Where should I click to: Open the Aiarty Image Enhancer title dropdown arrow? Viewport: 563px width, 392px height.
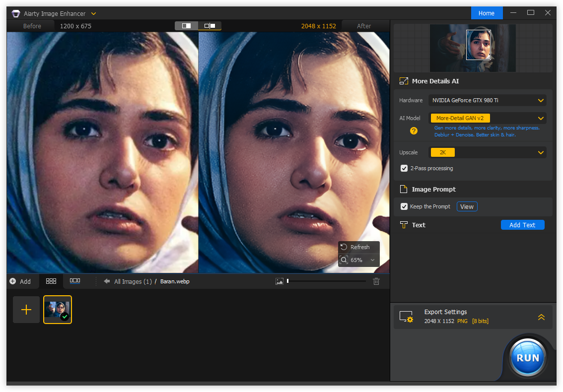coord(94,13)
